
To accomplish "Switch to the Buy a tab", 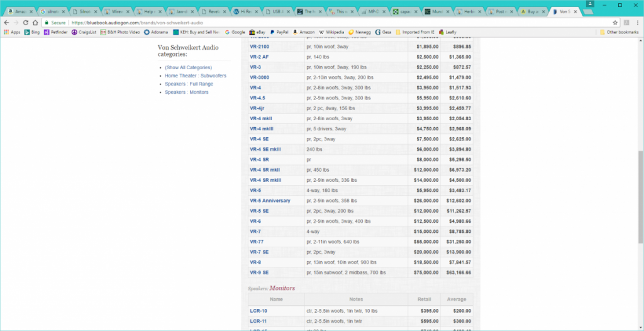I will [533, 11].
